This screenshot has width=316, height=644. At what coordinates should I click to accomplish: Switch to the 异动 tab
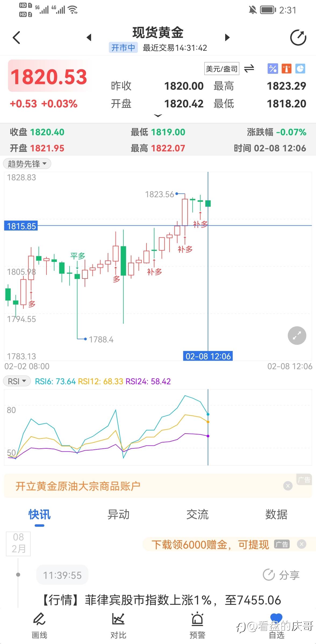click(118, 514)
